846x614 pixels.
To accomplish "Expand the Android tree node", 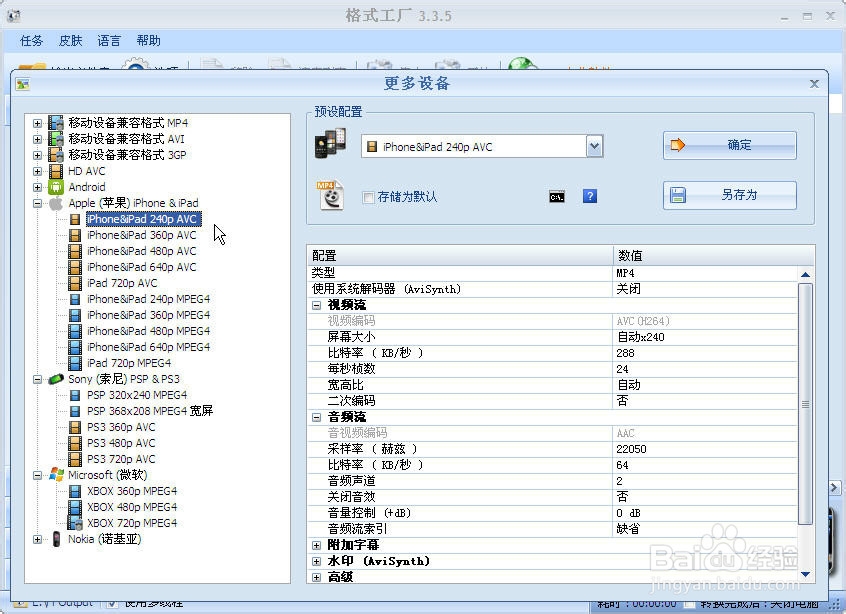I will pos(37,188).
